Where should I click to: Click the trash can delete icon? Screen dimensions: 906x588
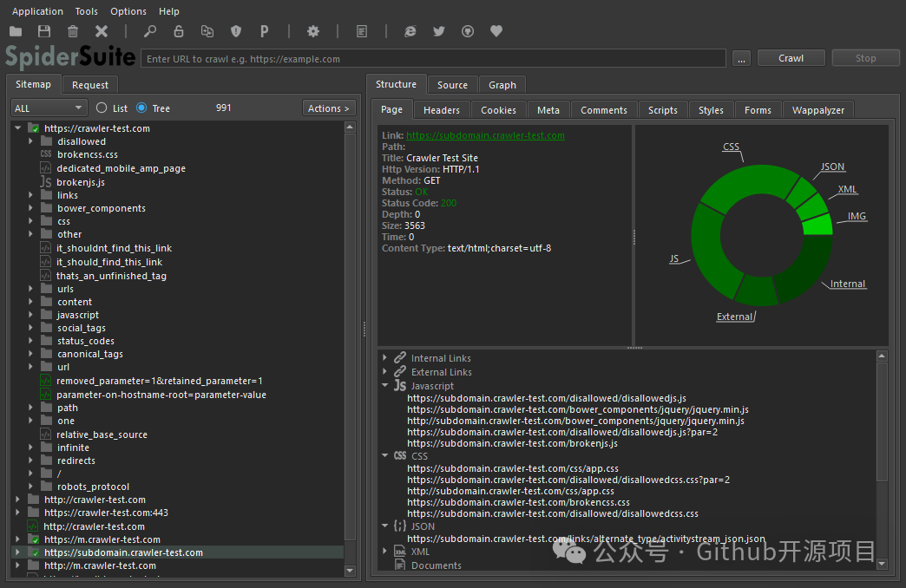[x=73, y=31]
